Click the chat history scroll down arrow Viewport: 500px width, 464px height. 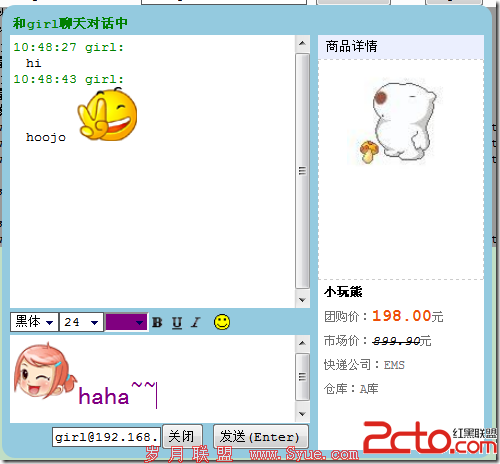pyautogui.click(x=302, y=300)
